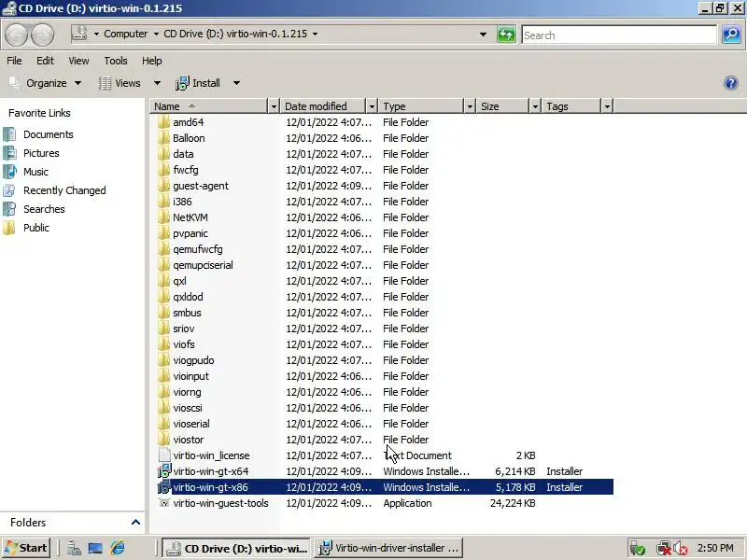Viewport: 747px width, 560px height.
Task: Open Internet Explorer from quick launch
Action: point(118,548)
